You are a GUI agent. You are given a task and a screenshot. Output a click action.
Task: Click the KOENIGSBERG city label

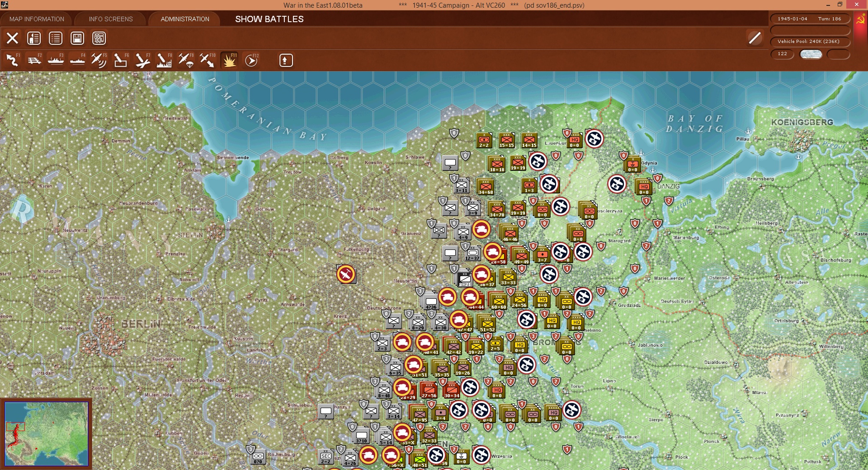click(x=802, y=122)
